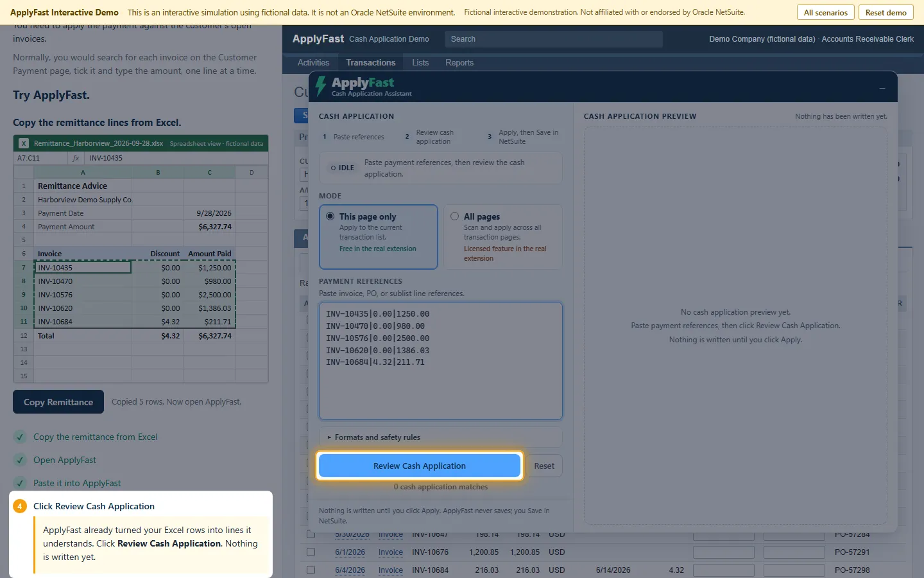Select spreadsheet column D header
Screen dimensions: 924x578
tap(252, 172)
